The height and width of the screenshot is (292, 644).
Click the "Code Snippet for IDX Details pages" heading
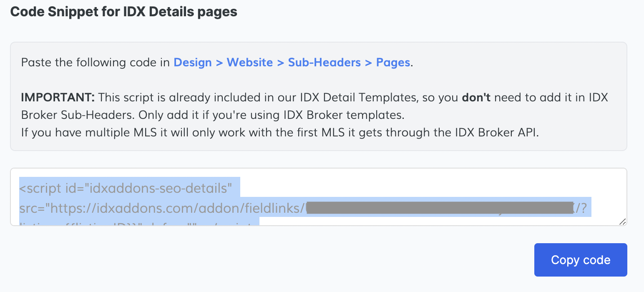coord(123,12)
